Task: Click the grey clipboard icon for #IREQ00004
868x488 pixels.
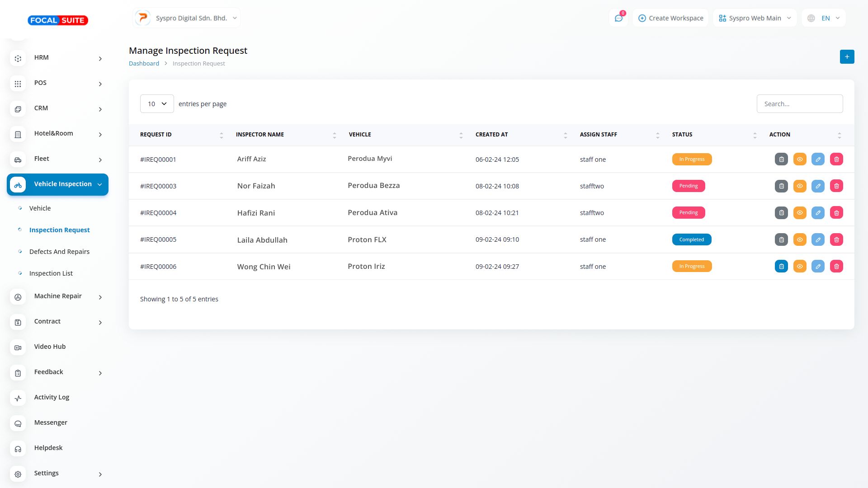Action: [x=781, y=213]
